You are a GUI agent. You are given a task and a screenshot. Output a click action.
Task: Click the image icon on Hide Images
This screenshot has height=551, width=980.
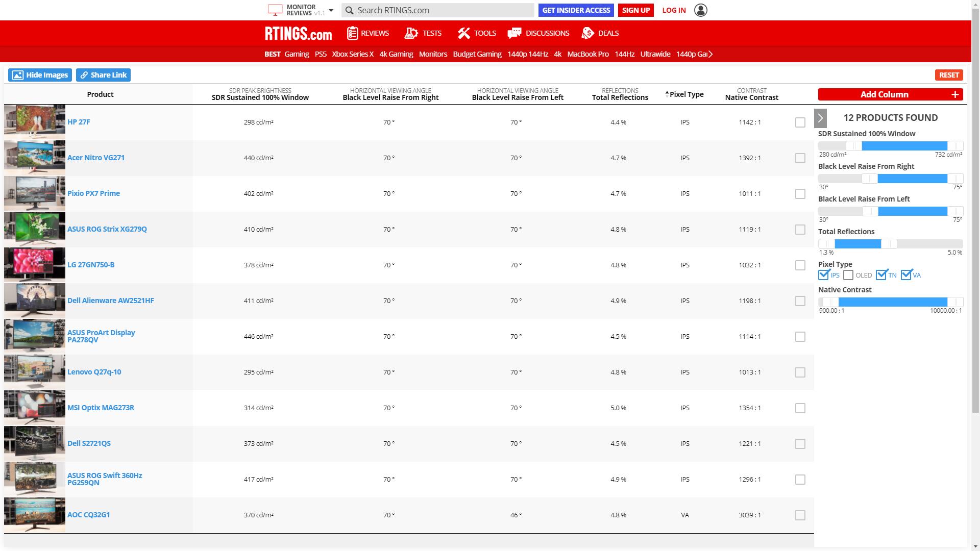click(x=17, y=75)
